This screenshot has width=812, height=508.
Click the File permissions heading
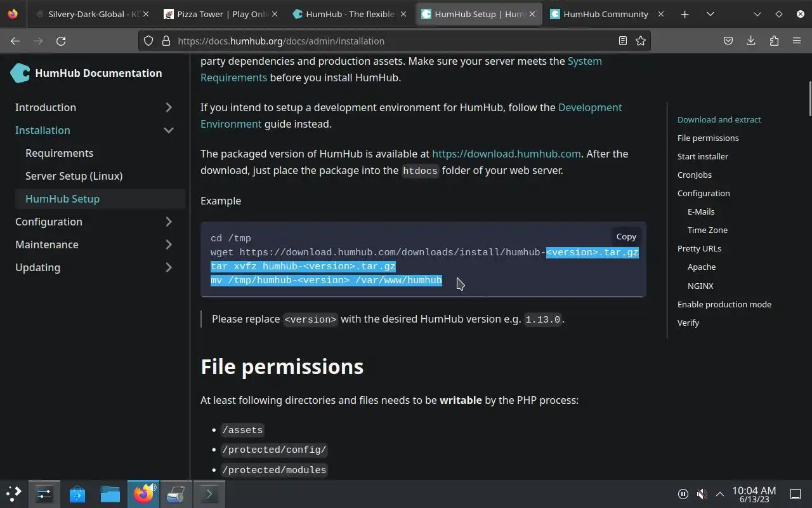coord(282,366)
